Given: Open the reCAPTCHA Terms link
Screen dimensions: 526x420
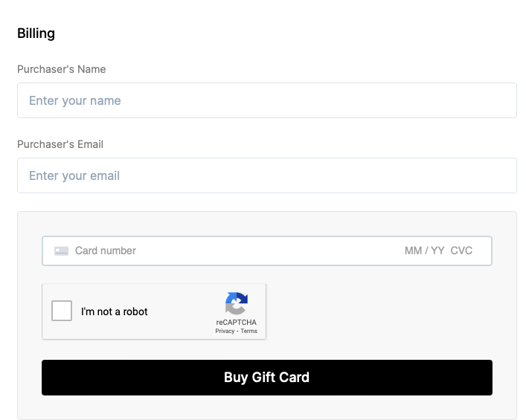Looking at the screenshot, I should (249, 332).
